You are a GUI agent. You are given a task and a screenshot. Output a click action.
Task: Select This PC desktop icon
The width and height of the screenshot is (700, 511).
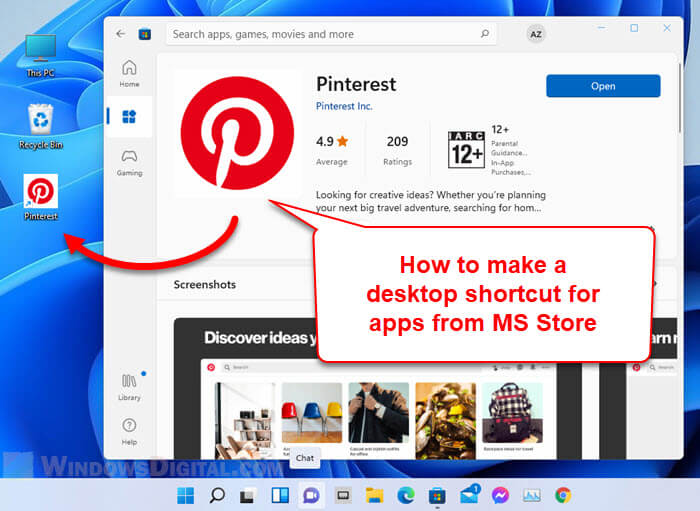click(41, 53)
